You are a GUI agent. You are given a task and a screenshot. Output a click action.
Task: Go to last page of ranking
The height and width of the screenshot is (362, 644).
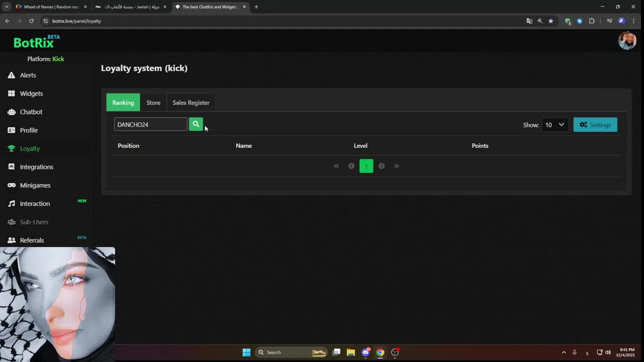[x=396, y=166]
